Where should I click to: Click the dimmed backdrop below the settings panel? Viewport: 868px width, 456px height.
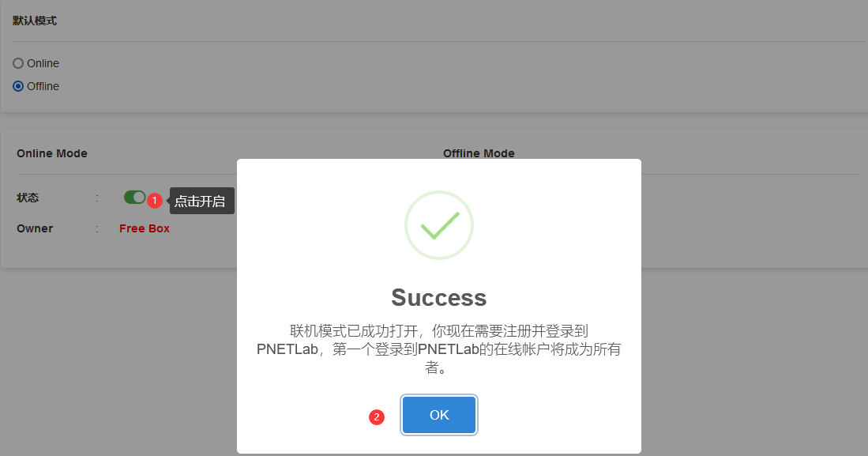point(118,360)
